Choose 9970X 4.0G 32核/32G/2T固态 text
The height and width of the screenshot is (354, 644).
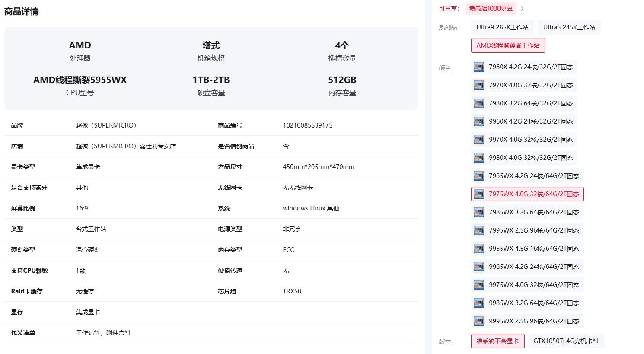(x=531, y=140)
